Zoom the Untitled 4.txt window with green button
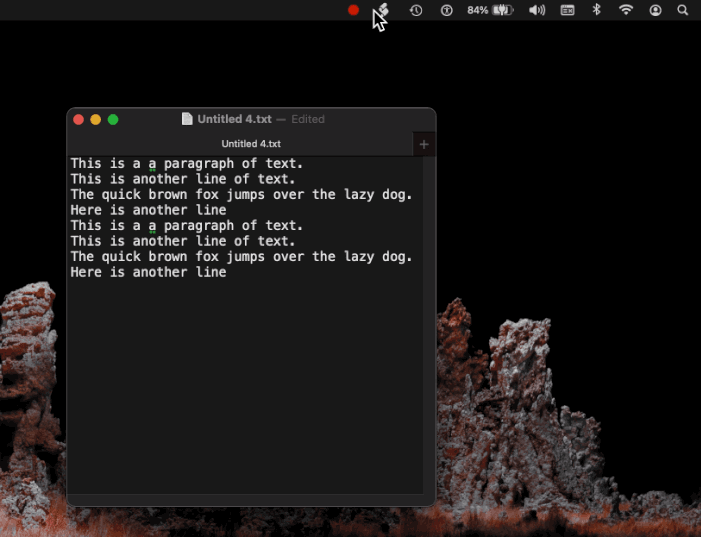701x537 pixels. pos(113,119)
